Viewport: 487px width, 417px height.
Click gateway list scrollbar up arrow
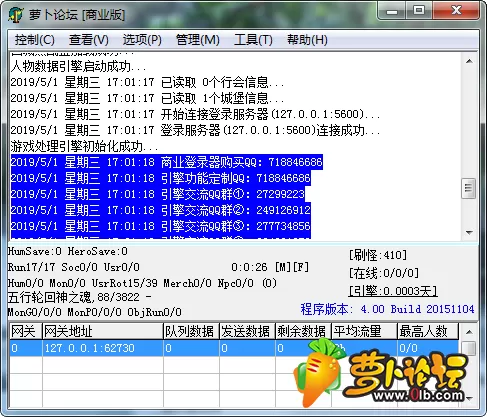point(469,332)
